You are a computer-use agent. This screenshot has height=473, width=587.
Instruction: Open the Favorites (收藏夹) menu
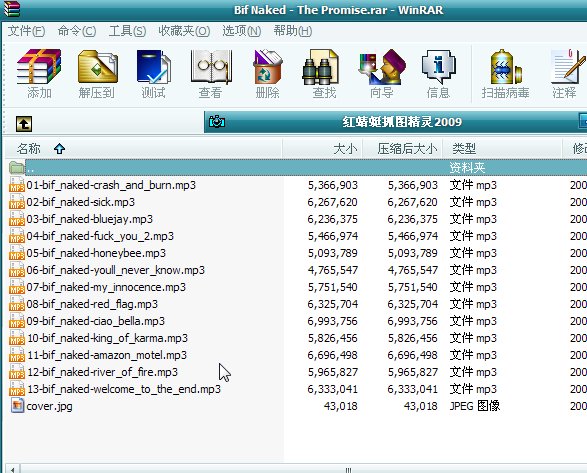tap(184, 31)
